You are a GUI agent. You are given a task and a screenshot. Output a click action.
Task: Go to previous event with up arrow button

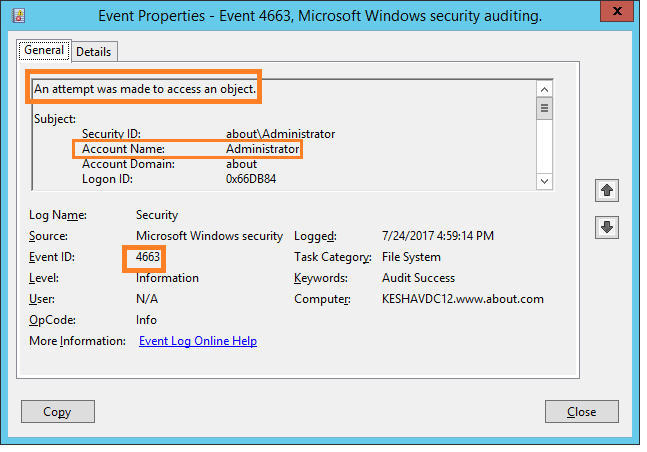pyautogui.click(x=605, y=190)
